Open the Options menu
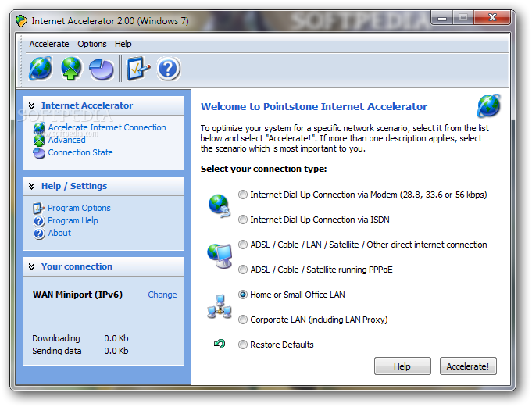This screenshot has height=407, width=532. 92,44
